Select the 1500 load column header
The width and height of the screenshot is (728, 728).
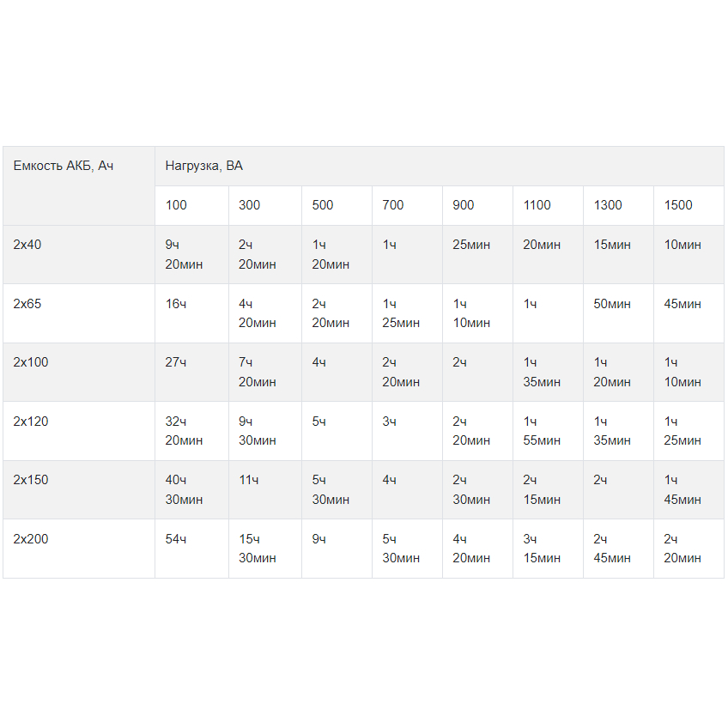point(689,206)
